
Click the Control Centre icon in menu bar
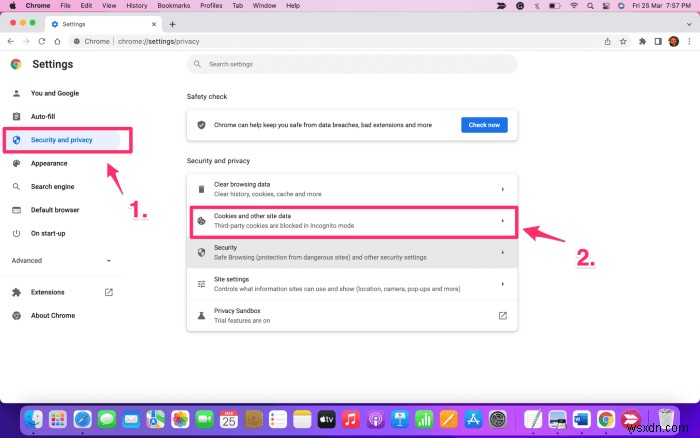(606, 6)
